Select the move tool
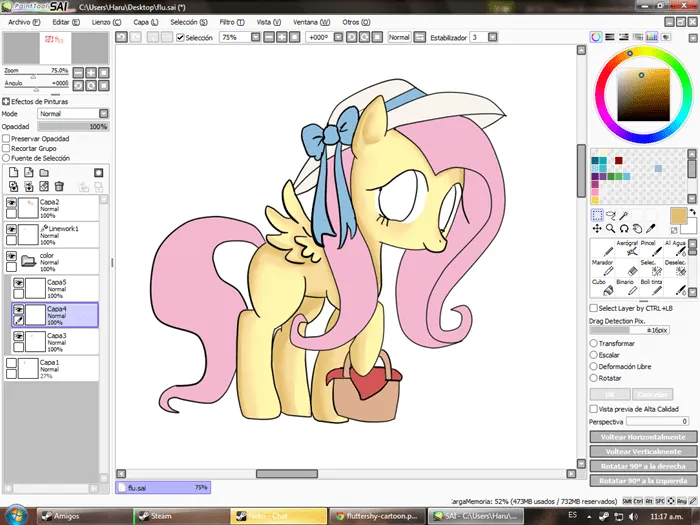This screenshot has height=525, width=700. coord(597,229)
